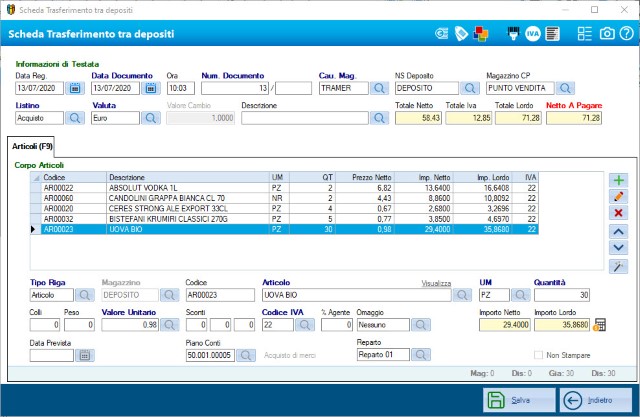640x417 pixels.
Task: Click the Indietro button
Action: (x=596, y=400)
